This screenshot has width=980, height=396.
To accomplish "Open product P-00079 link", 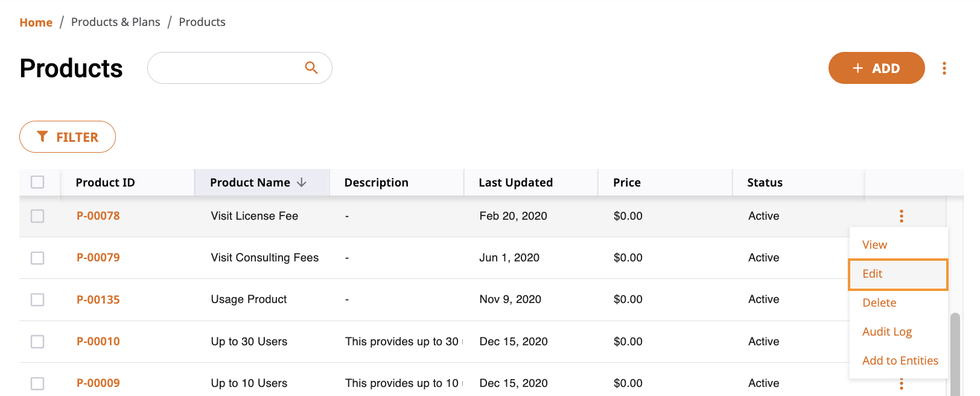I will [x=98, y=257].
